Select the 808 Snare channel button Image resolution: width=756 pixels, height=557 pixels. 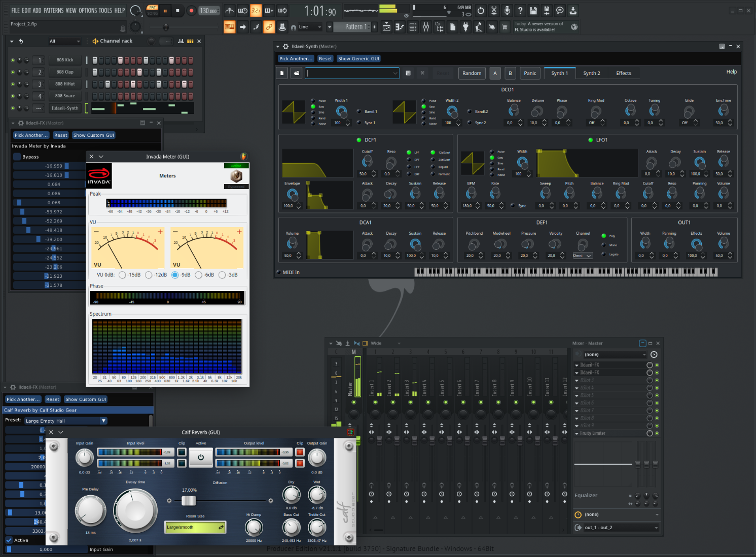click(x=65, y=96)
